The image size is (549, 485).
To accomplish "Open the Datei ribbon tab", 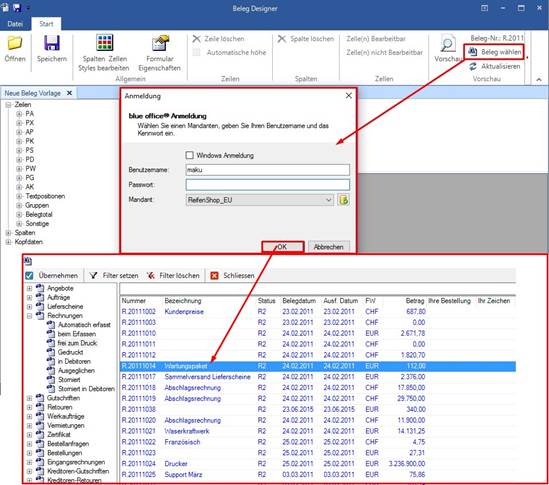I will [15, 24].
